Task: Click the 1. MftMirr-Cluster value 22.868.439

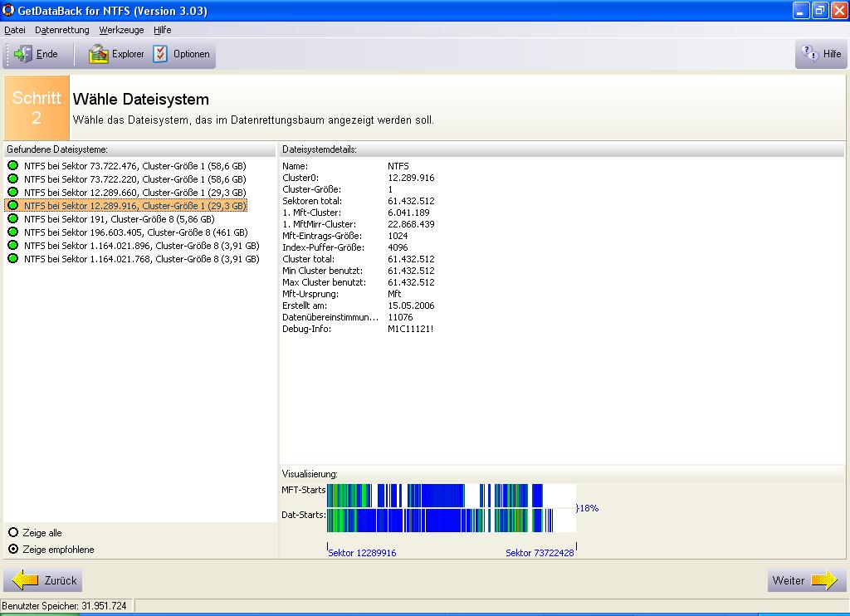Action: (411, 224)
